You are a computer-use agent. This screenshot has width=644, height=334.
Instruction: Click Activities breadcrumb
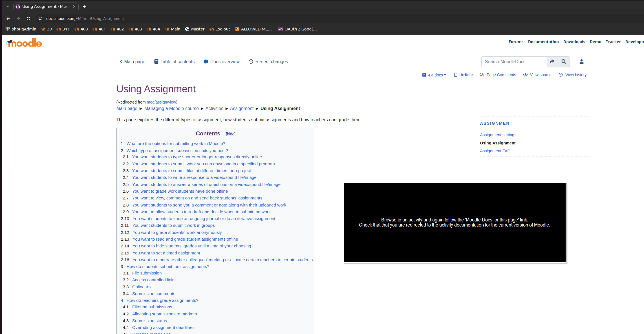(214, 109)
